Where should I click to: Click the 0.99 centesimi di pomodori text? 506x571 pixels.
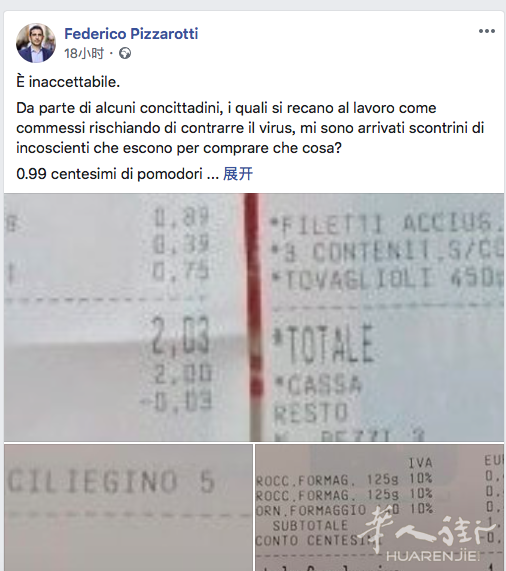(110, 174)
